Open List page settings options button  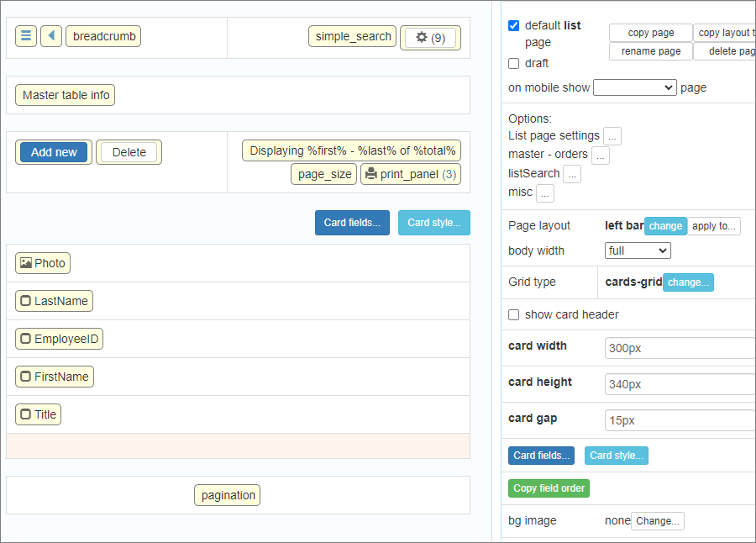tap(612, 136)
